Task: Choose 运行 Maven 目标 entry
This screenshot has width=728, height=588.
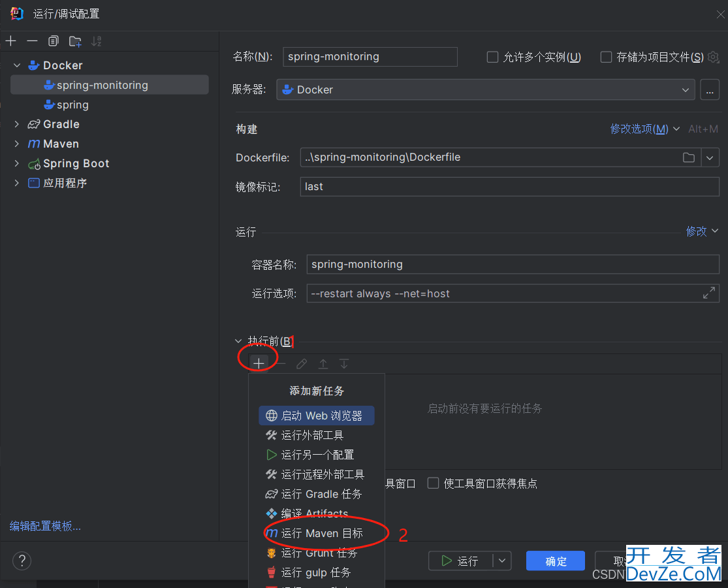Action: (x=317, y=533)
